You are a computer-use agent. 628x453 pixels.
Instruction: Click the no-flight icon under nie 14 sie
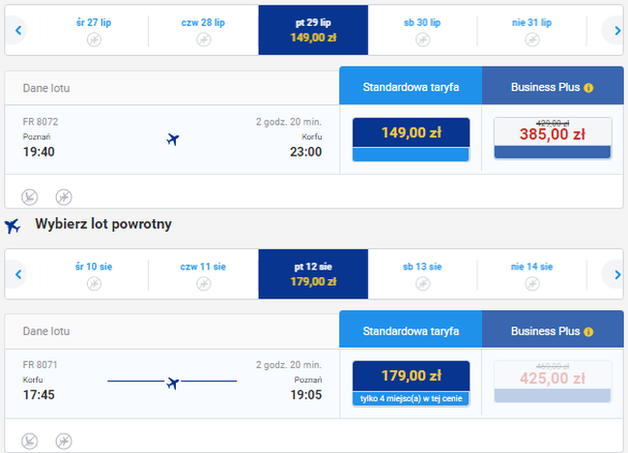tap(532, 283)
